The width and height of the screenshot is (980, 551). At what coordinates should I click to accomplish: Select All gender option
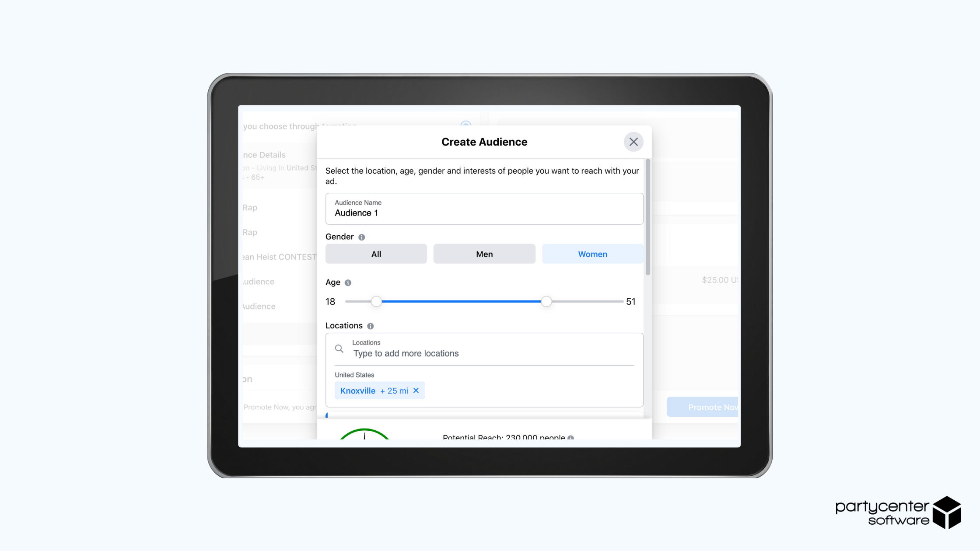pos(375,254)
